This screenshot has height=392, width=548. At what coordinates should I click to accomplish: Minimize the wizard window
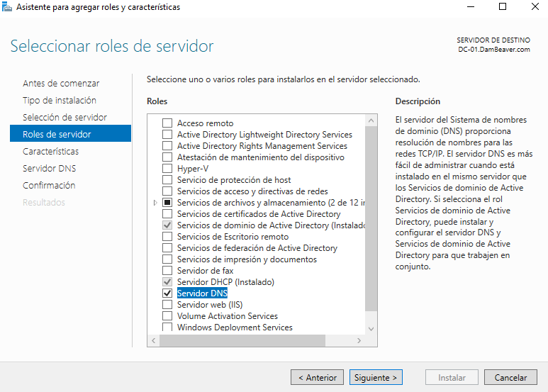pos(471,6)
